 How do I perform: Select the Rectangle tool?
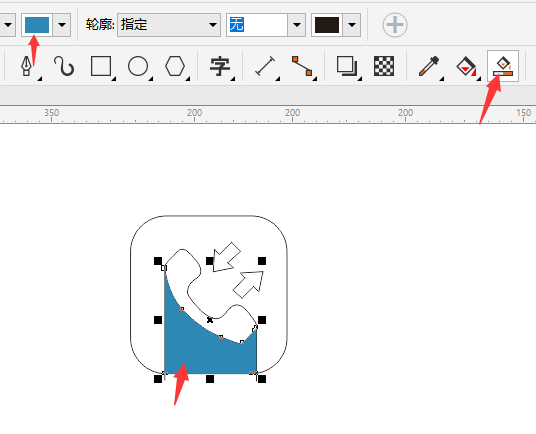101,66
